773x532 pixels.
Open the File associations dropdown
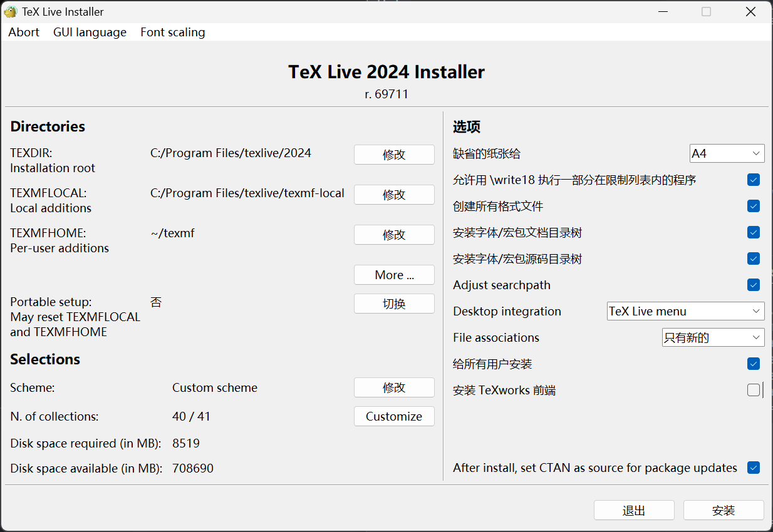pos(713,337)
